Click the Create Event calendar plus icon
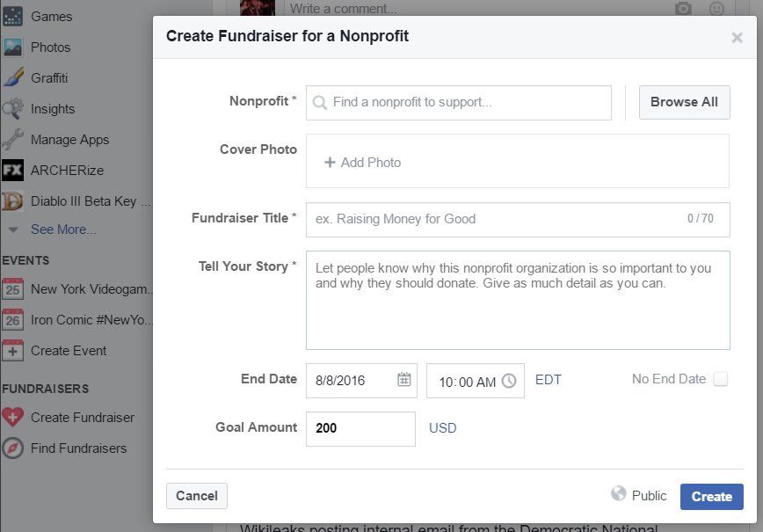Image resolution: width=763 pixels, height=532 pixels. [x=12, y=351]
